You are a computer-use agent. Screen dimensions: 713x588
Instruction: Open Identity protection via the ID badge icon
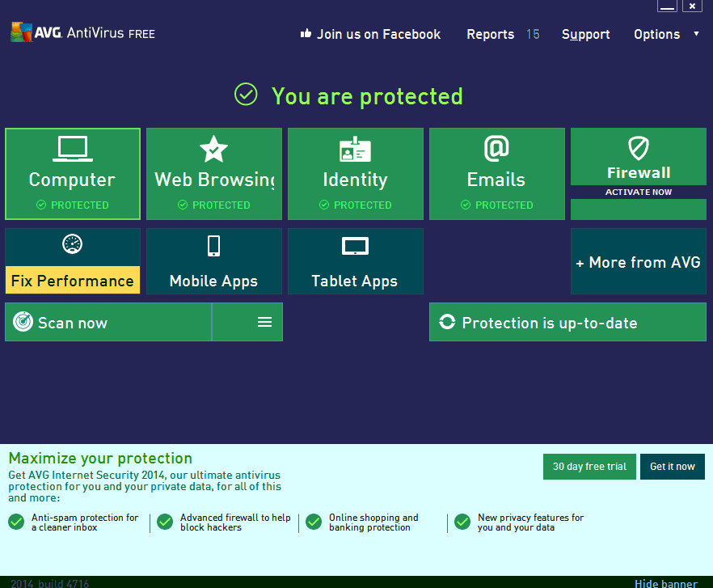355,148
